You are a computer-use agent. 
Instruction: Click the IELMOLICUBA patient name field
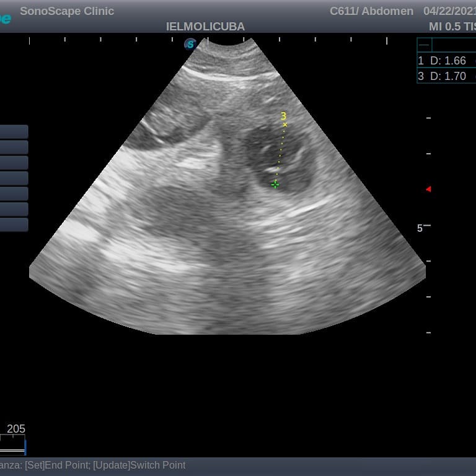(205, 27)
